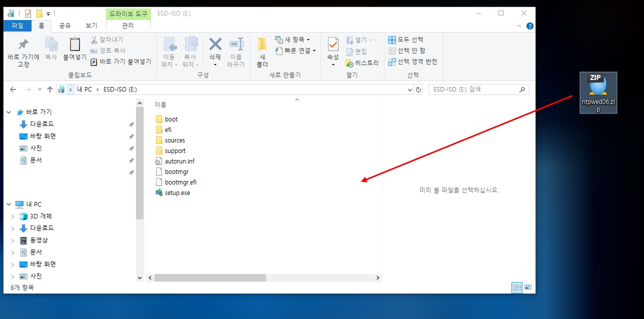
Task: Open 바탕 화면 under 바로 가기
Action: pos(37,136)
